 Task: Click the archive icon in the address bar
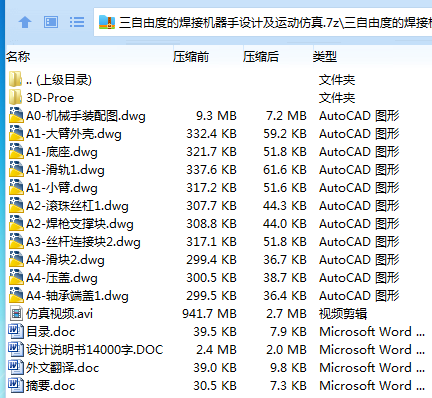point(107,22)
